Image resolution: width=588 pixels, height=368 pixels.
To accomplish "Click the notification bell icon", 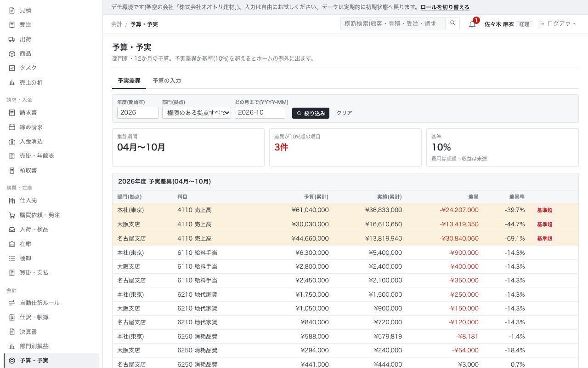I will click(472, 24).
